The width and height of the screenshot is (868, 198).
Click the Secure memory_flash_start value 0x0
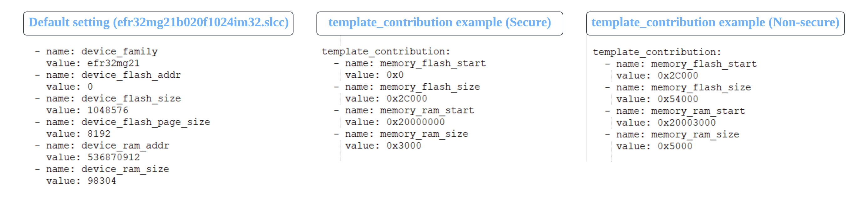click(395, 75)
